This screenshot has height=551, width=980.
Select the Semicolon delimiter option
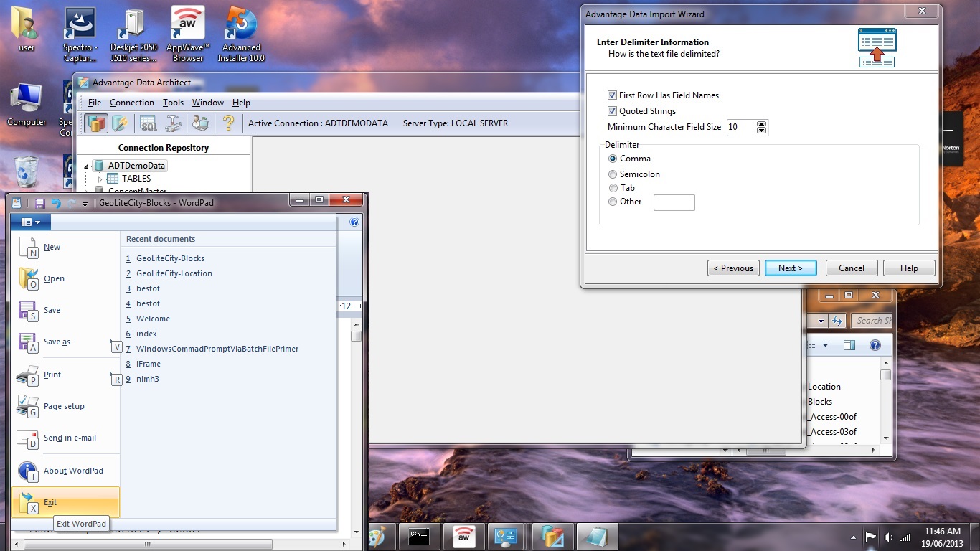[x=613, y=174]
